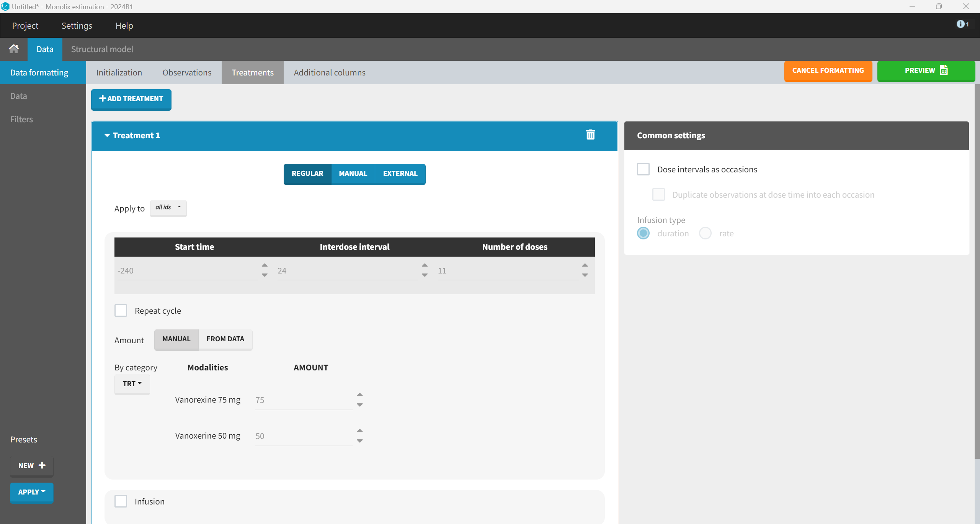Click the vertical scrollbar on the right
Viewport: 980px width, 524px height.
point(977,268)
